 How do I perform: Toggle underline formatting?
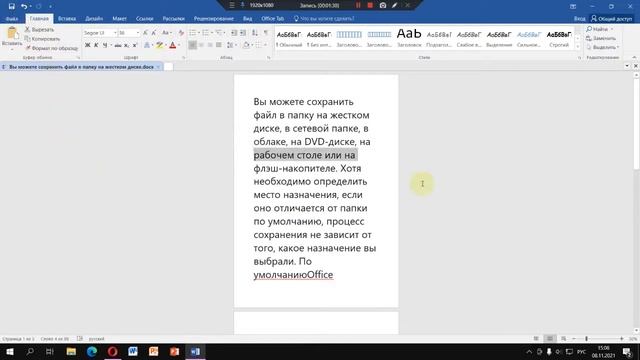(x=105, y=45)
